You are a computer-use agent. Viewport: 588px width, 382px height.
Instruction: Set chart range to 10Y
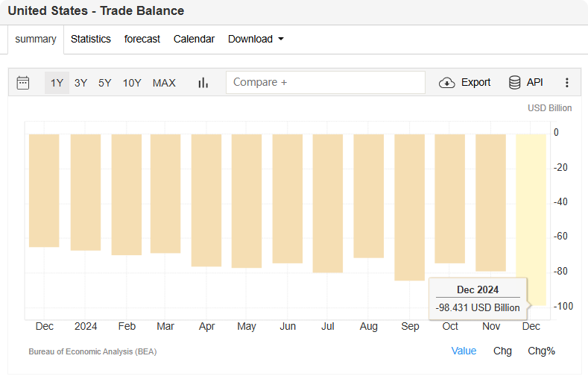[132, 83]
